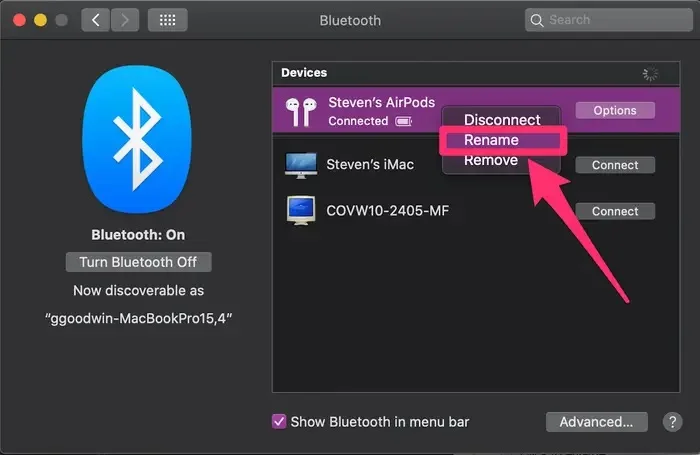Connect to Steven's iMac
The height and width of the screenshot is (455, 700).
tap(615, 165)
